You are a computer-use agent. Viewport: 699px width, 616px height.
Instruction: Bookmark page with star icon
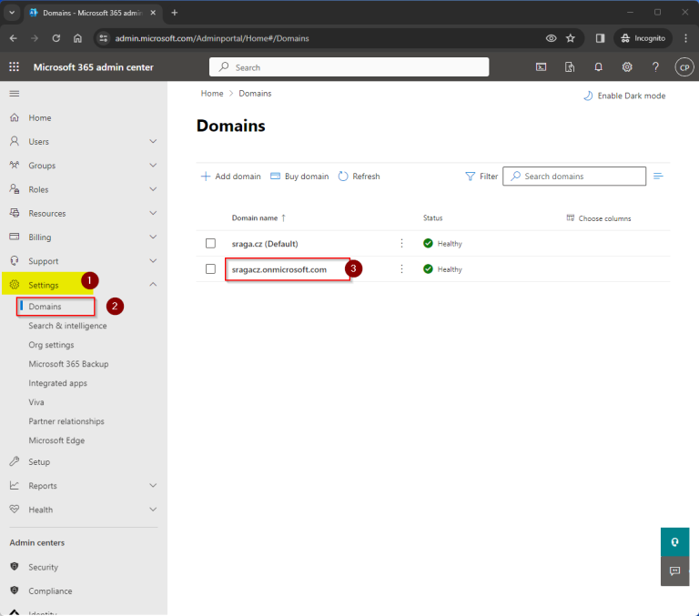click(x=570, y=38)
